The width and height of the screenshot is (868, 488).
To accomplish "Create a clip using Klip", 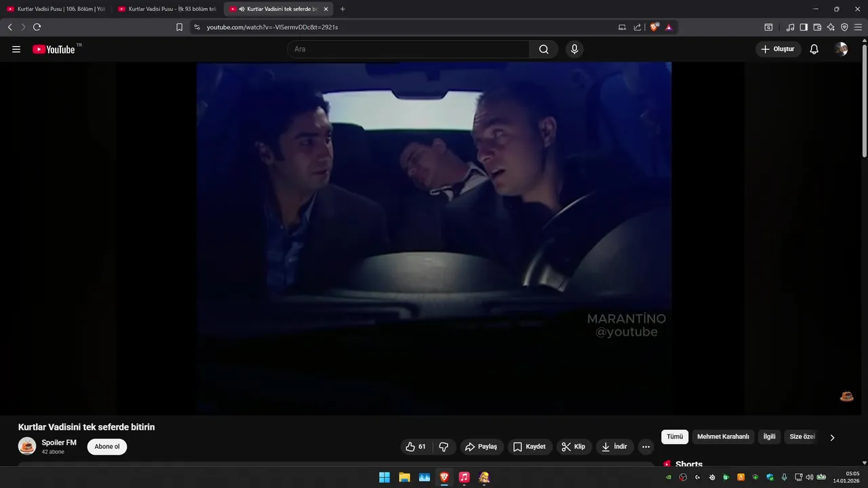I will tap(574, 447).
